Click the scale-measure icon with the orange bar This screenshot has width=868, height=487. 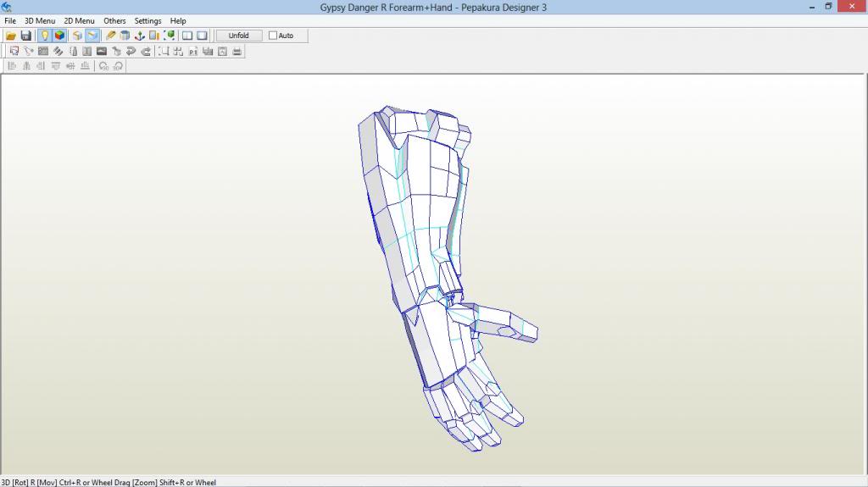click(154, 36)
